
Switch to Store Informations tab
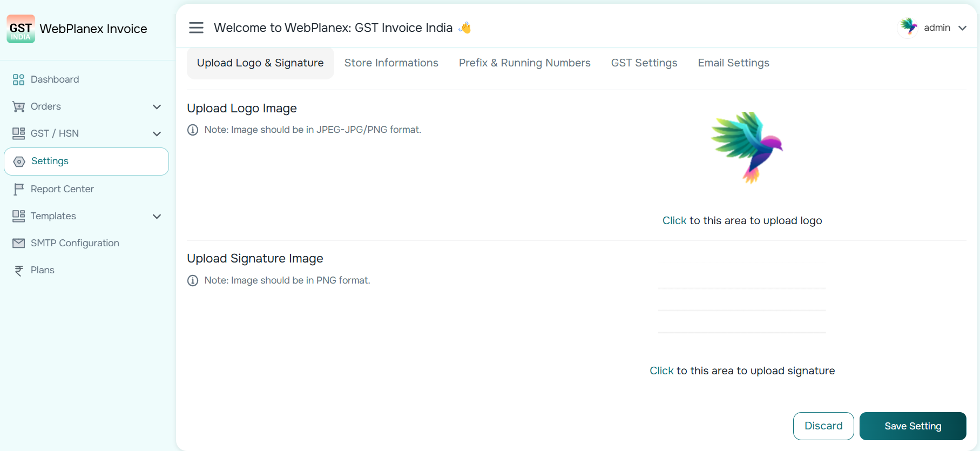pyautogui.click(x=391, y=63)
